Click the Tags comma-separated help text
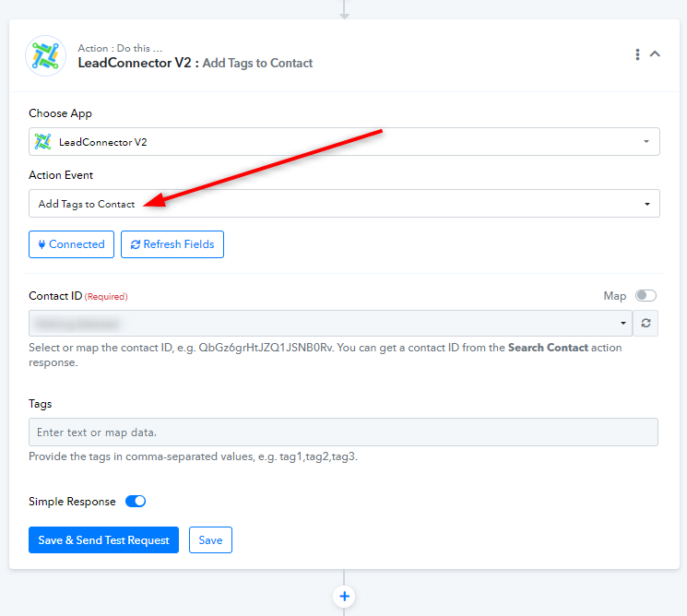The width and height of the screenshot is (687, 616). click(194, 456)
